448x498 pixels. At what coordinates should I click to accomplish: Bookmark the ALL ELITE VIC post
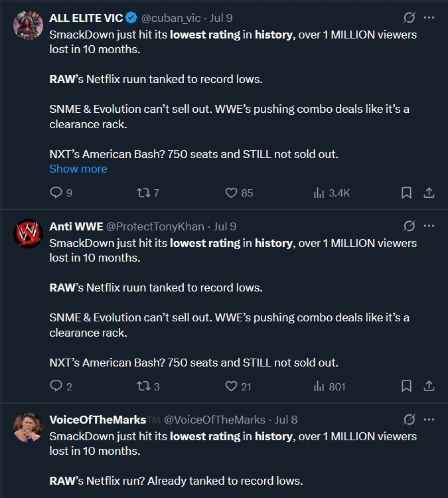pos(407,193)
